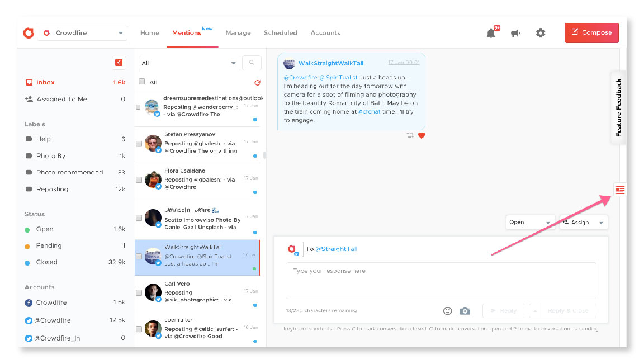Click the response text field
Screen dimensions: 644x364
click(x=441, y=281)
